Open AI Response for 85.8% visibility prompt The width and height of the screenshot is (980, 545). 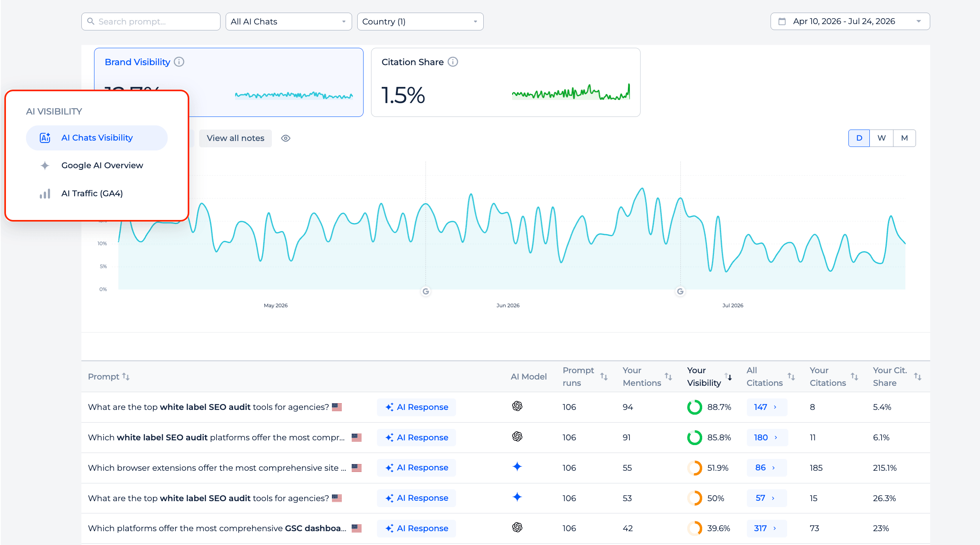tap(416, 438)
